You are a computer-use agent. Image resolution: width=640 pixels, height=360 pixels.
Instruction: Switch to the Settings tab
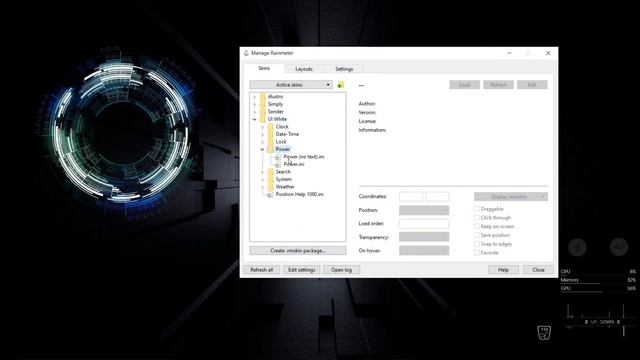tap(344, 69)
